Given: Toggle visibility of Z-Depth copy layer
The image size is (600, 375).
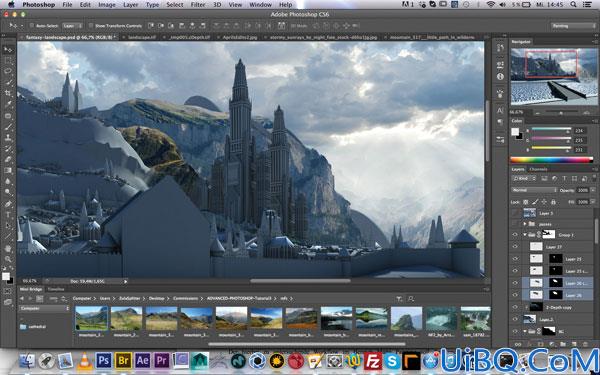Looking at the screenshot, I should [515, 307].
